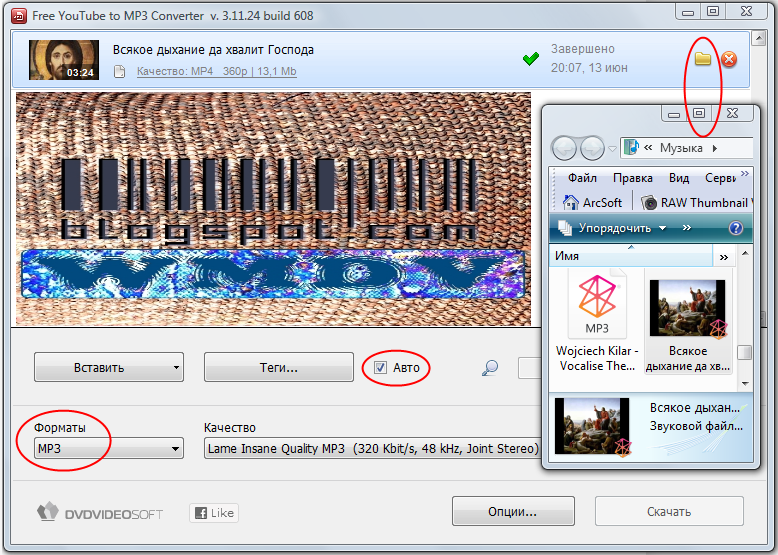Show more toolbar commands next to Упорядочить
This screenshot has height=555, width=778.
pos(687,228)
